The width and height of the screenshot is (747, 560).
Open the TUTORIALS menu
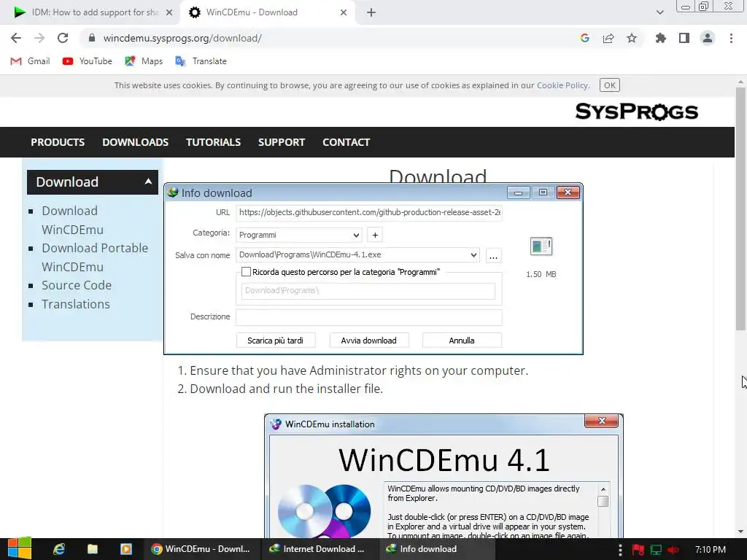pos(213,142)
